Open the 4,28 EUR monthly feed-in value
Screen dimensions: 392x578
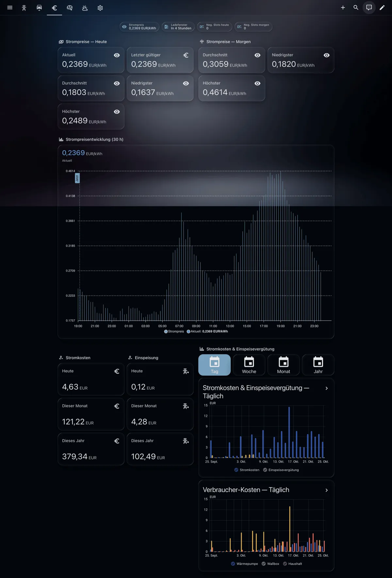tap(144, 422)
